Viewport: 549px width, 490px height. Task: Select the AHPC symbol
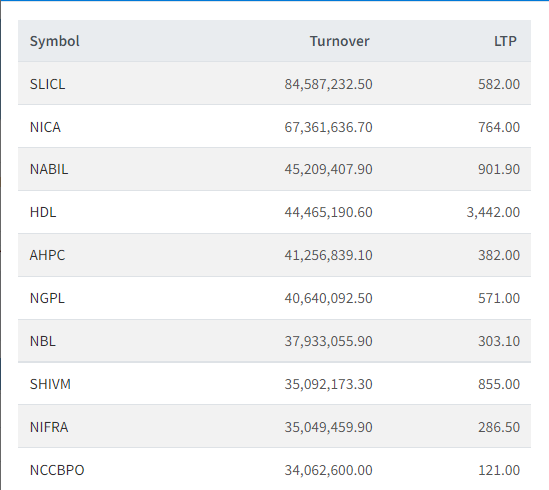[47, 255]
